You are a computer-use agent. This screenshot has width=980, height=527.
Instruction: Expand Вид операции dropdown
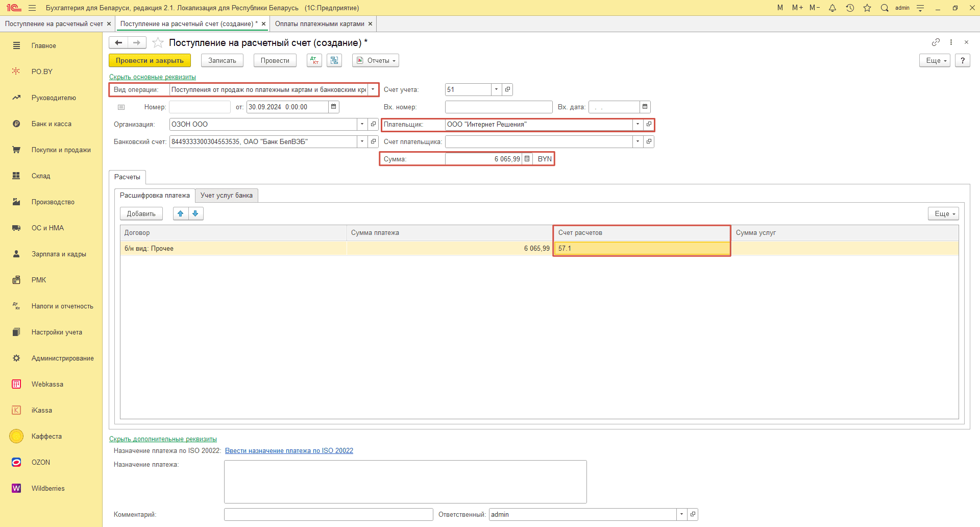click(373, 89)
